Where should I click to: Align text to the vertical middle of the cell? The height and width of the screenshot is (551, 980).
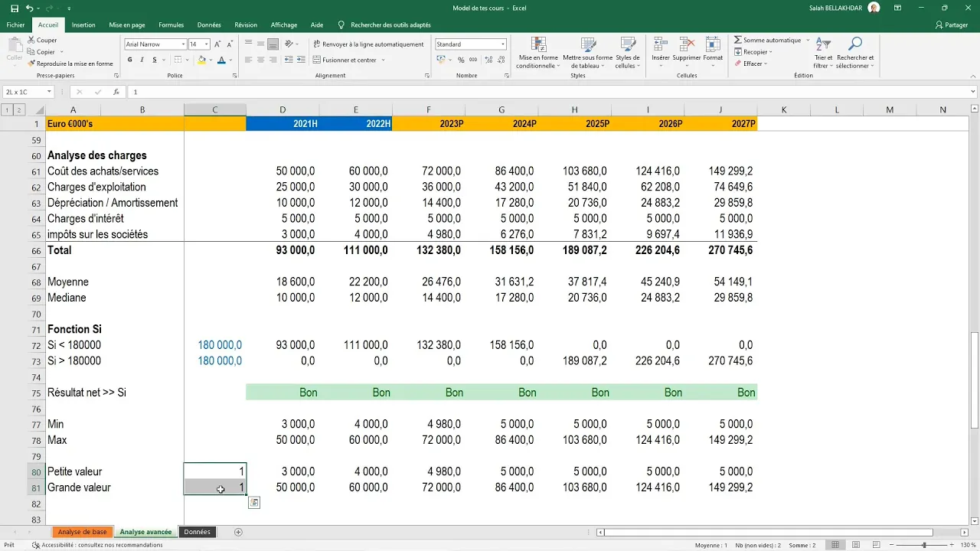260,44
